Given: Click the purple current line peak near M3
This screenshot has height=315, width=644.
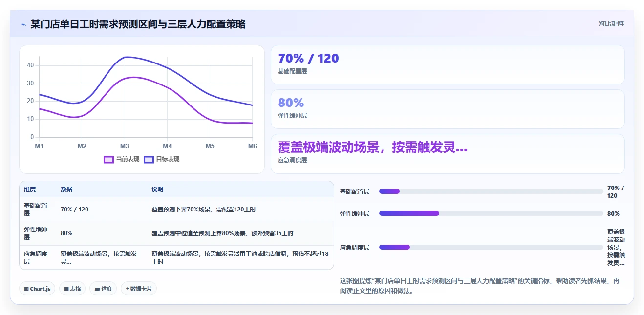Looking at the screenshot, I should coord(133,77).
